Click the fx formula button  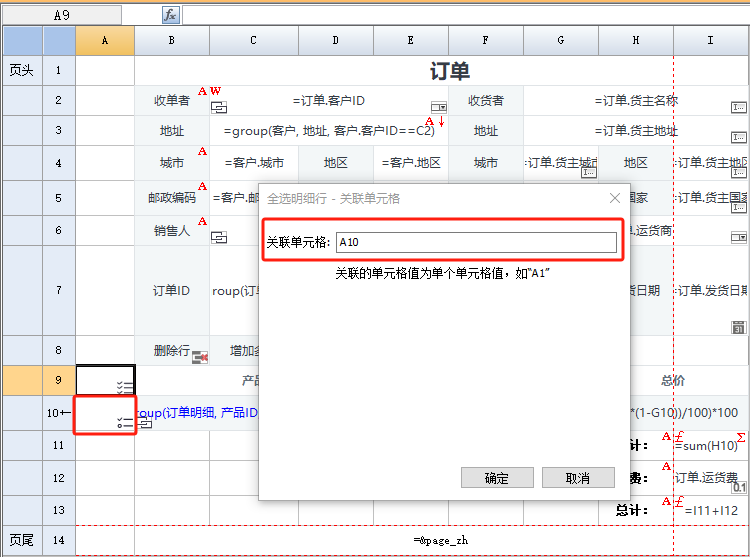point(171,15)
